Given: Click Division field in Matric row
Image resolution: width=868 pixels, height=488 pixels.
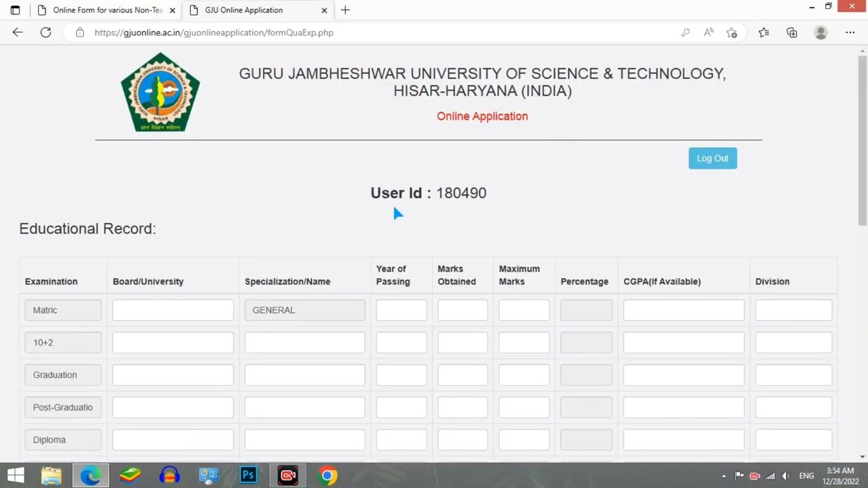Looking at the screenshot, I should [x=793, y=310].
